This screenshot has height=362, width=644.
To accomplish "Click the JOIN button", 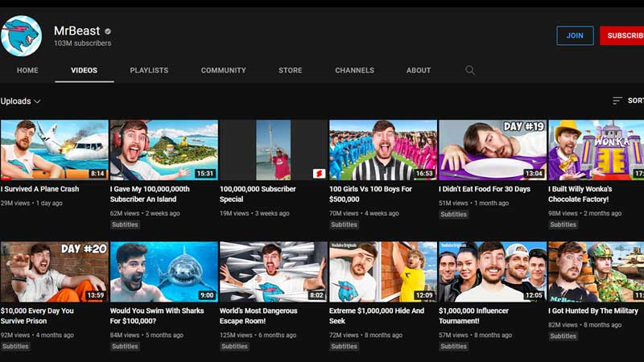I will (575, 35).
